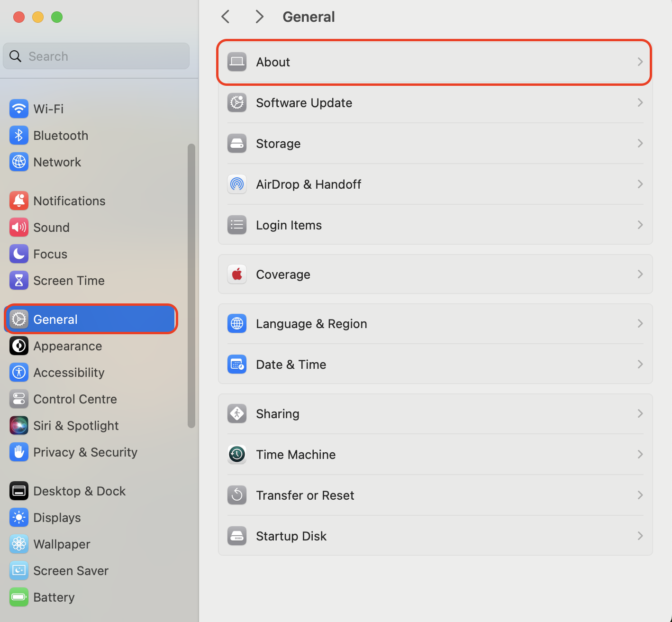Screen dimensions: 672x622
Task: Click the "Login Items" label text
Action: pyautogui.click(x=289, y=225)
